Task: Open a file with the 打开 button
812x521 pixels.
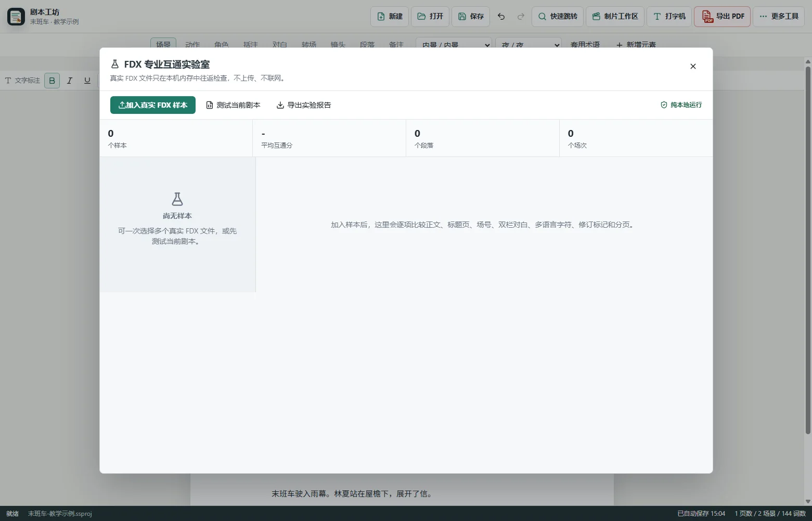Action: (x=430, y=17)
